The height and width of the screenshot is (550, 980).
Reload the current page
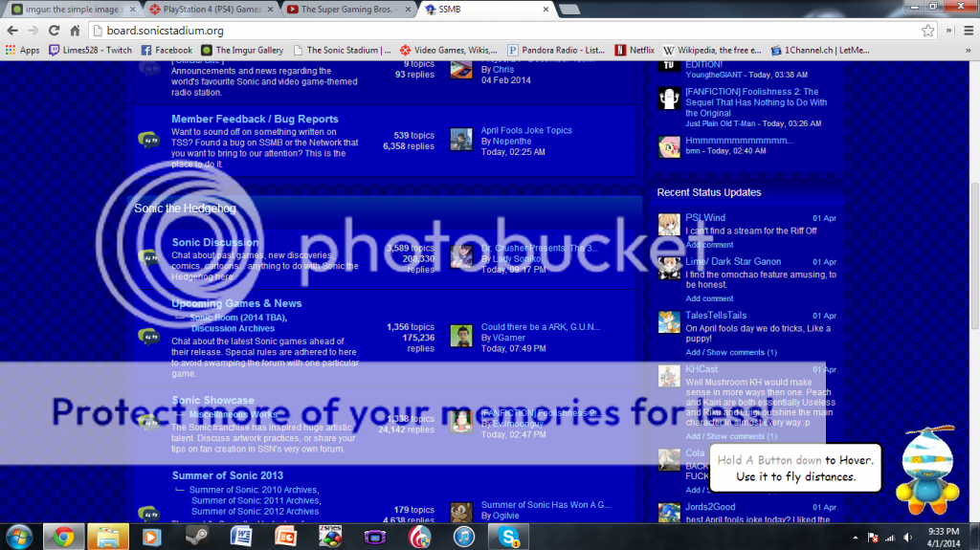pos(54,30)
